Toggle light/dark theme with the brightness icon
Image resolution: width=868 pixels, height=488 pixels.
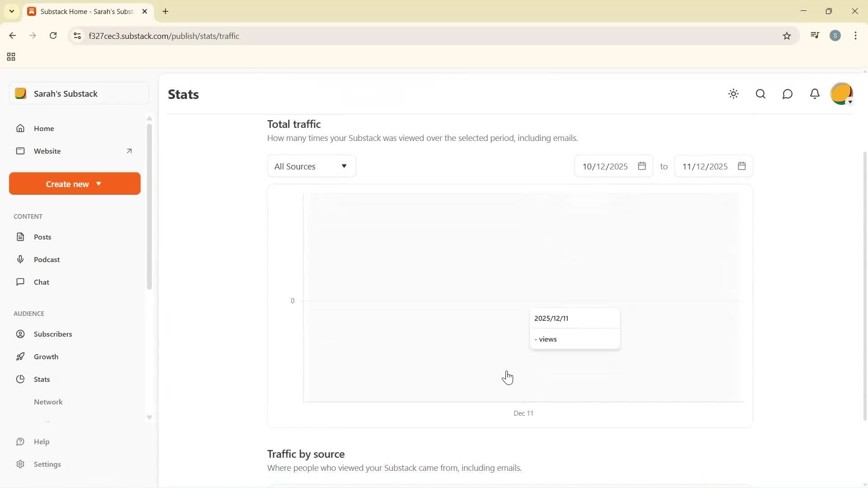tap(733, 94)
